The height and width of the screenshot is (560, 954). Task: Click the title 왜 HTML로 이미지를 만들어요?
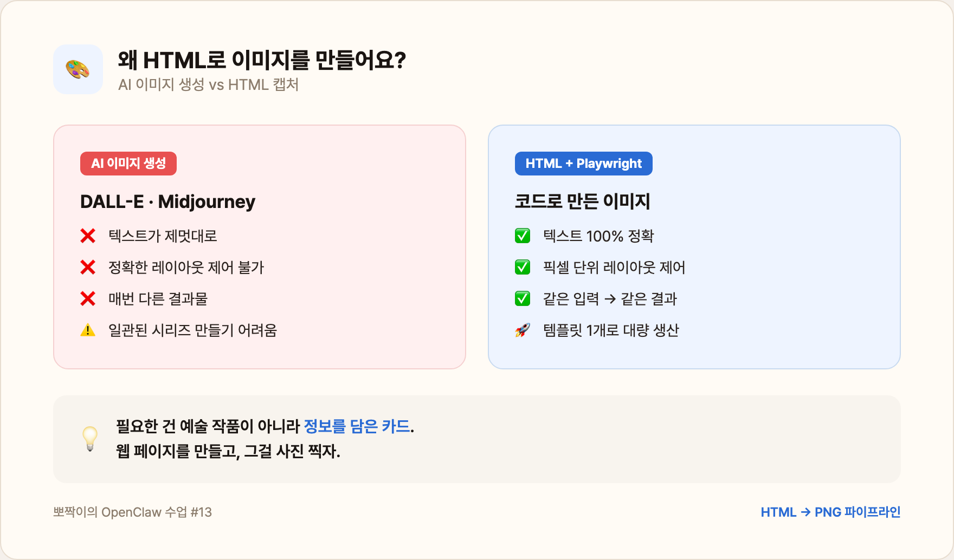[x=262, y=60]
